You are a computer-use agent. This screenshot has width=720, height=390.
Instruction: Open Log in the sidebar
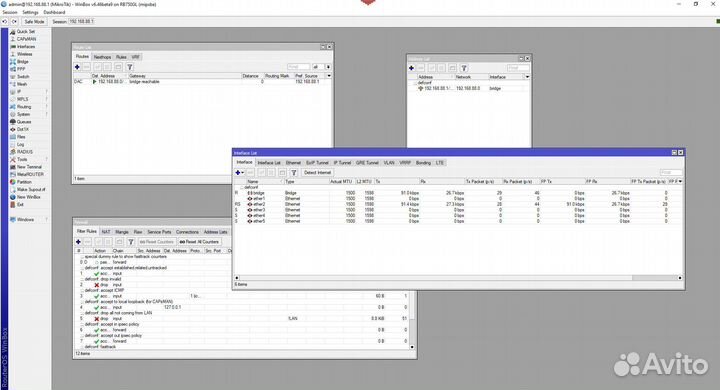pyautogui.click(x=20, y=144)
